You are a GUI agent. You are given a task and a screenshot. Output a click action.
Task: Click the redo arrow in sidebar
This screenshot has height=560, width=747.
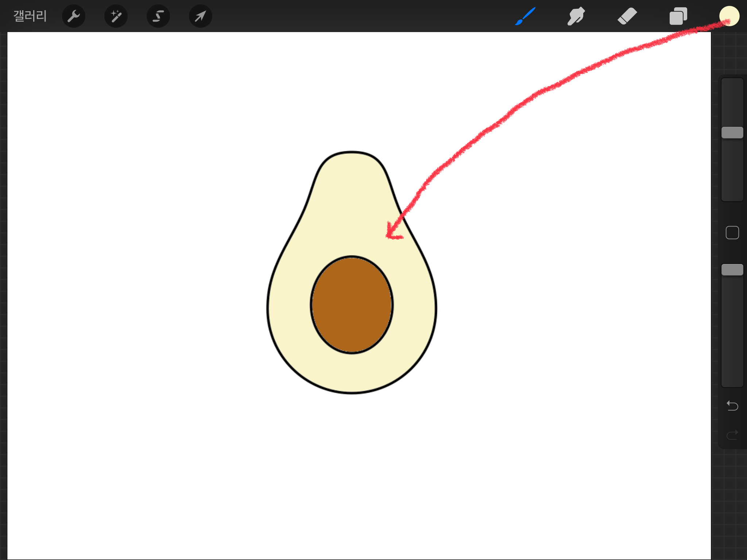click(x=732, y=435)
